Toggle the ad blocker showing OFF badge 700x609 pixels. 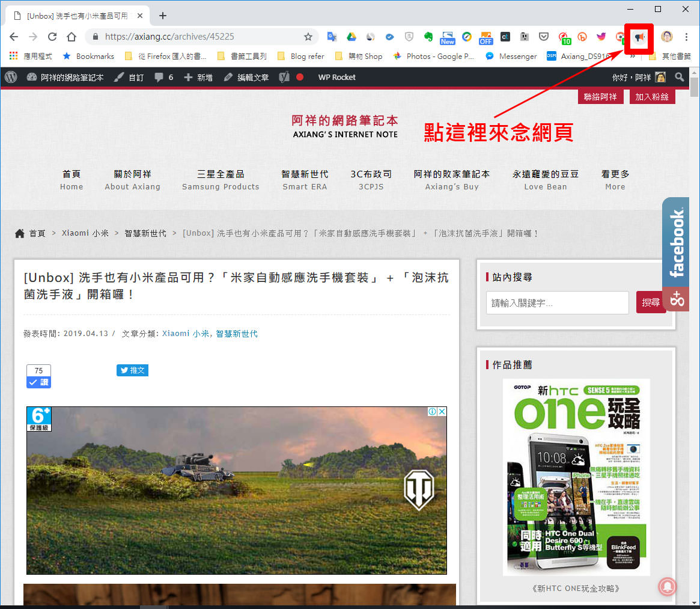485,37
